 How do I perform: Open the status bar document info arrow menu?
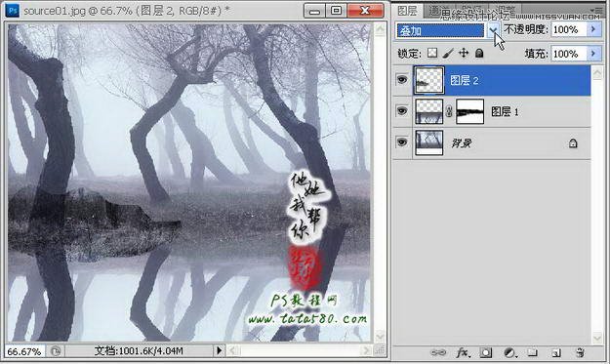coord(219,350)
